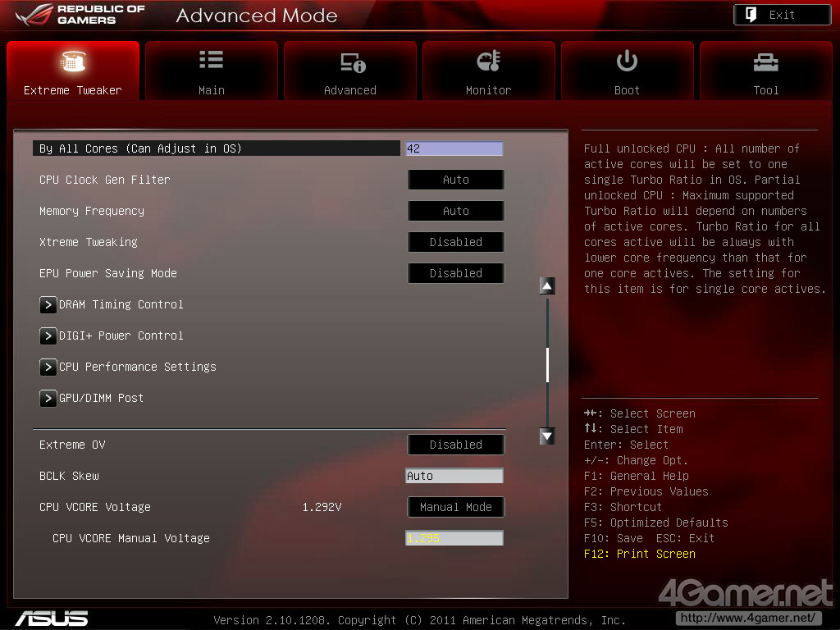Click the scroll up arrow
This screenshot has height=630, width=840.
click(x=547, y=285)
